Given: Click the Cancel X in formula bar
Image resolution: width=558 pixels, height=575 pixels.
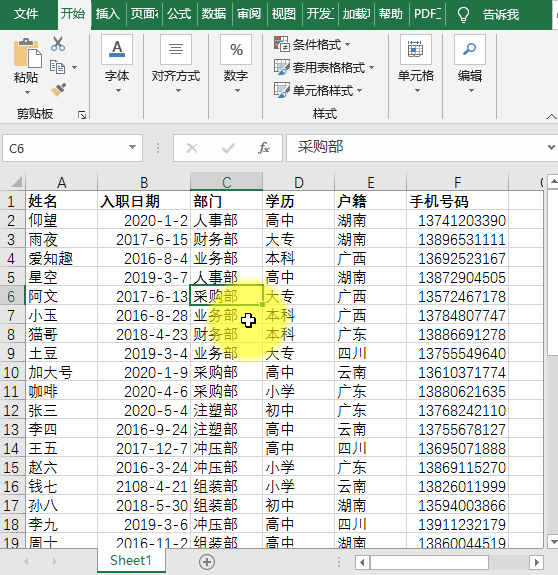Looking at the screenshot, I should [x=192, y=148].
